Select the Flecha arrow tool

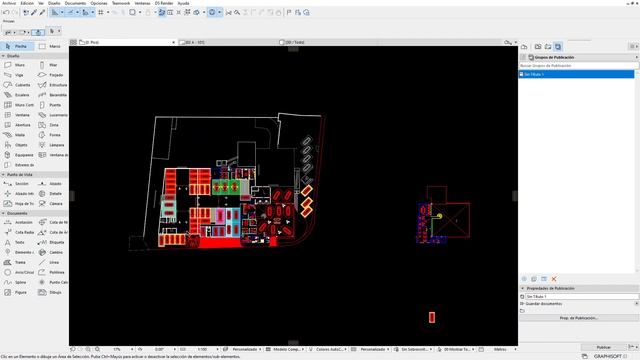17,46
